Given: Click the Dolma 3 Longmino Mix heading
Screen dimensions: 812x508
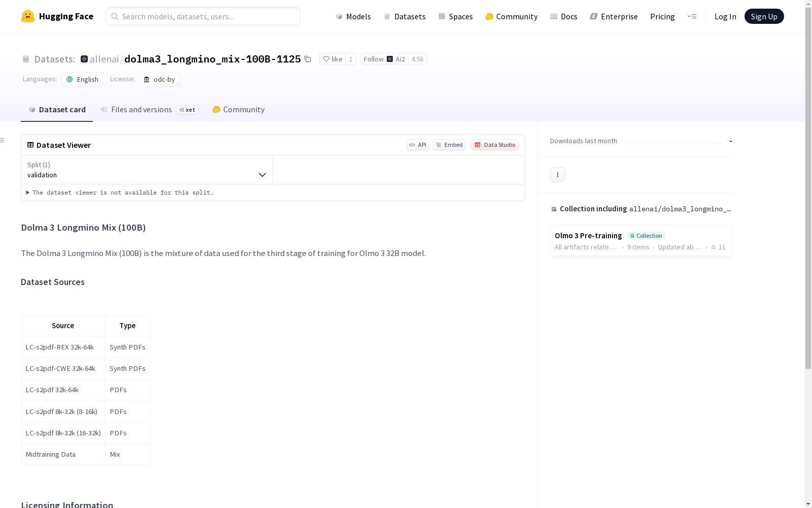Looking at the screenshot, I should coord(83,228).
